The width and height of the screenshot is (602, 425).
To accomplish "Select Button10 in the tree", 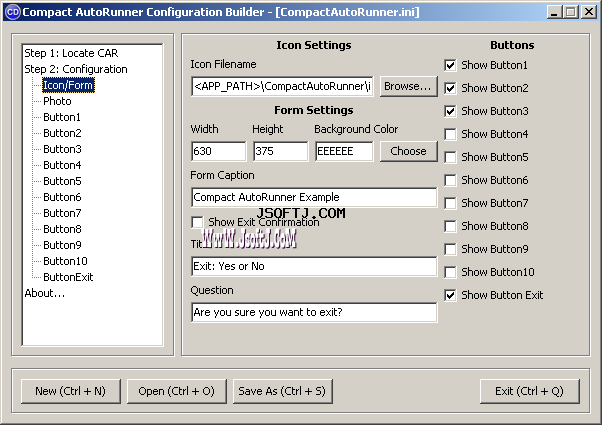I will 65,261.
